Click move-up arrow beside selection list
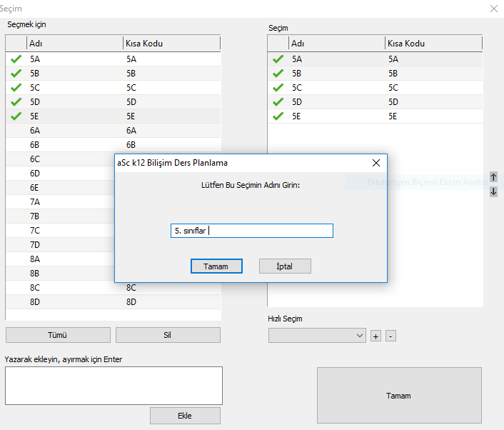Viewport: 504px width, 430px height. click(493, 177)
